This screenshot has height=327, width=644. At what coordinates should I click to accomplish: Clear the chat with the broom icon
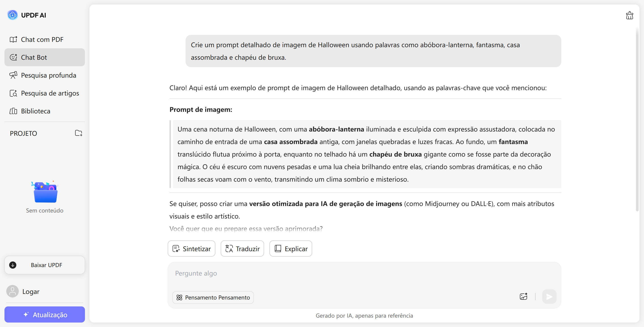[629, 15]
